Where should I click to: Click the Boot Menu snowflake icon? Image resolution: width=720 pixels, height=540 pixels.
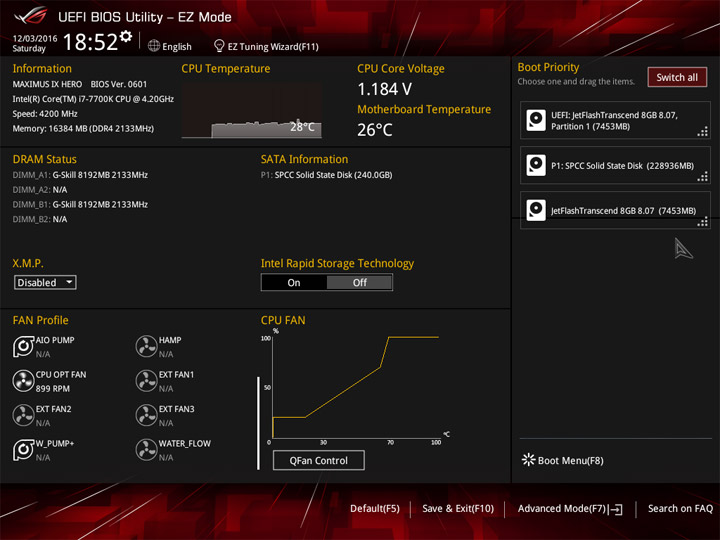(x=529, y=460)
